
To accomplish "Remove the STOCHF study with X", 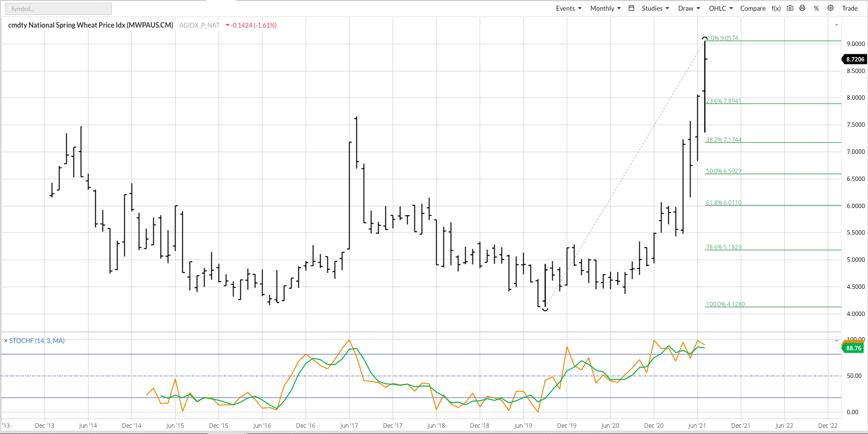I will click(x=6, y=341).
